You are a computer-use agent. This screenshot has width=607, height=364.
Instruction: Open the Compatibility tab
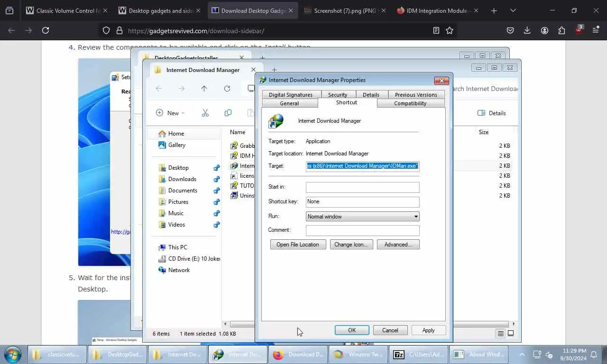[410, 103]
